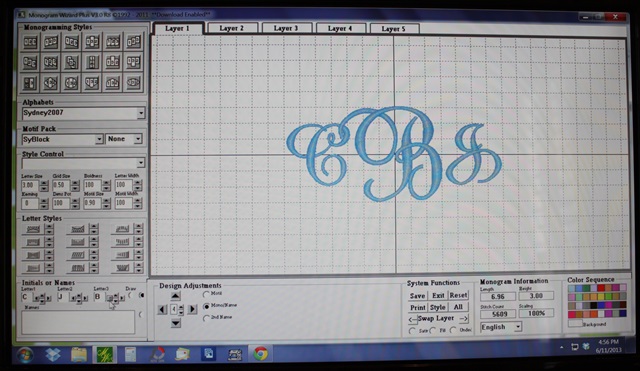Screen dimensions: 640x371
Task: Select last monogram style in bottom row
Action: [133, 82]
